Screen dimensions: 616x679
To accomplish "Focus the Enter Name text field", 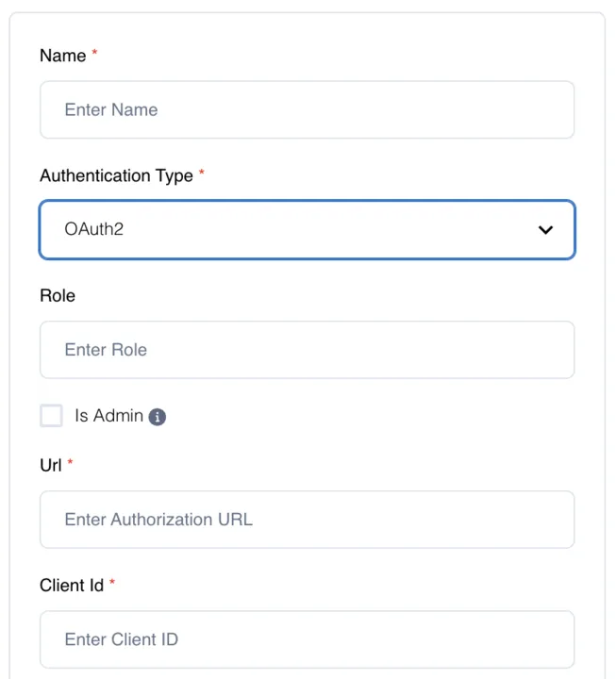I will pyautogui.click(x=308, y=109).
